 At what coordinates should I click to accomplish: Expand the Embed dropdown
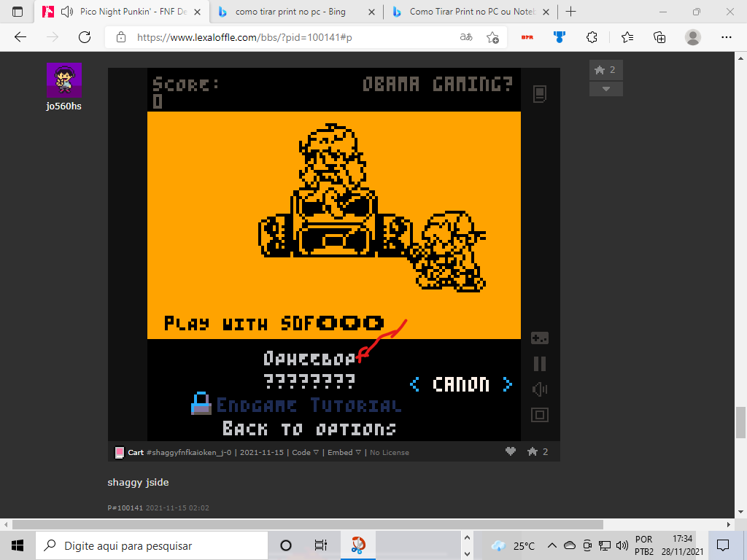coord(344,452)
